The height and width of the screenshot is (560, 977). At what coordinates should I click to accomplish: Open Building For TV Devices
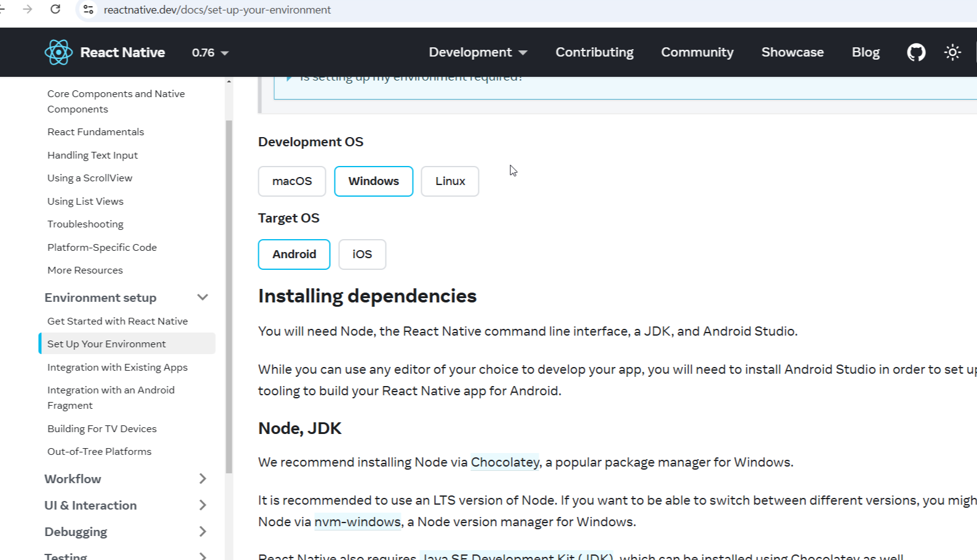102,429
